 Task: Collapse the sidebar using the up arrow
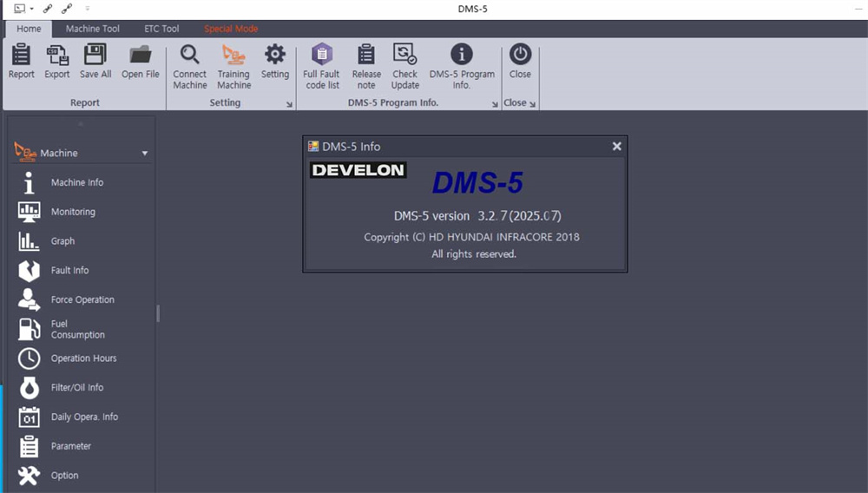[x=80, y=124]
